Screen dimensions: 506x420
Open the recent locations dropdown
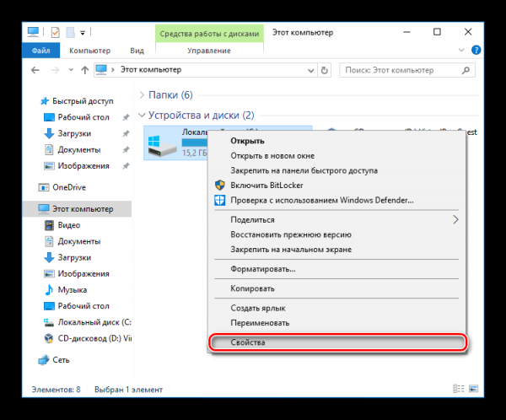click(x=71, y=70)
